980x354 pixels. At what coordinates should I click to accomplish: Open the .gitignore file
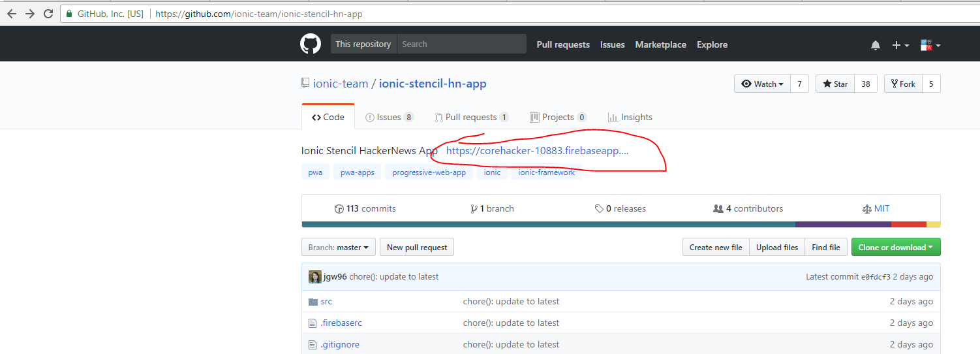coord(340,345)
